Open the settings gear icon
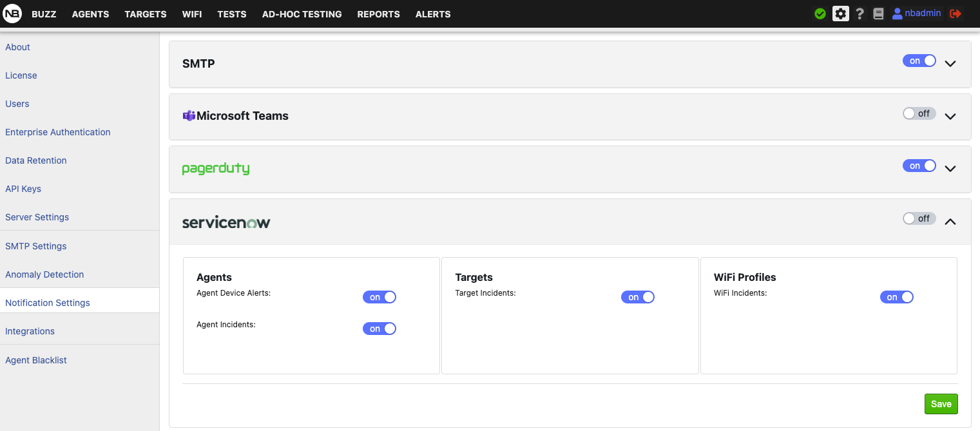This screenshot has height=431, width=980. point(841,14)
